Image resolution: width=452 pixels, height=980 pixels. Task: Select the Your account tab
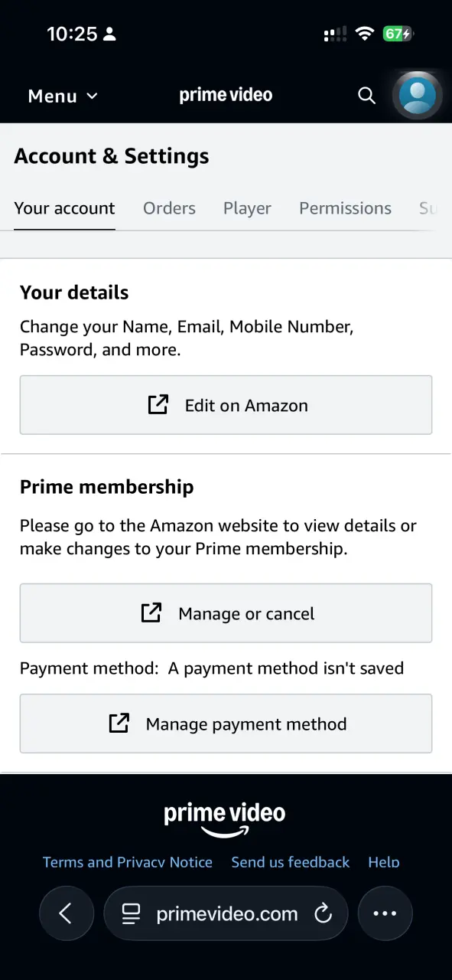coord(64,208)
